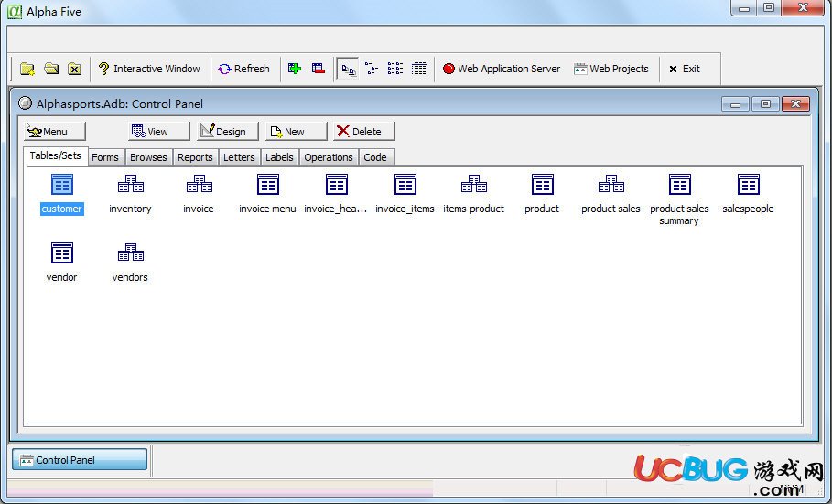Maximize the Alpha Five main window

click(769, 8)
